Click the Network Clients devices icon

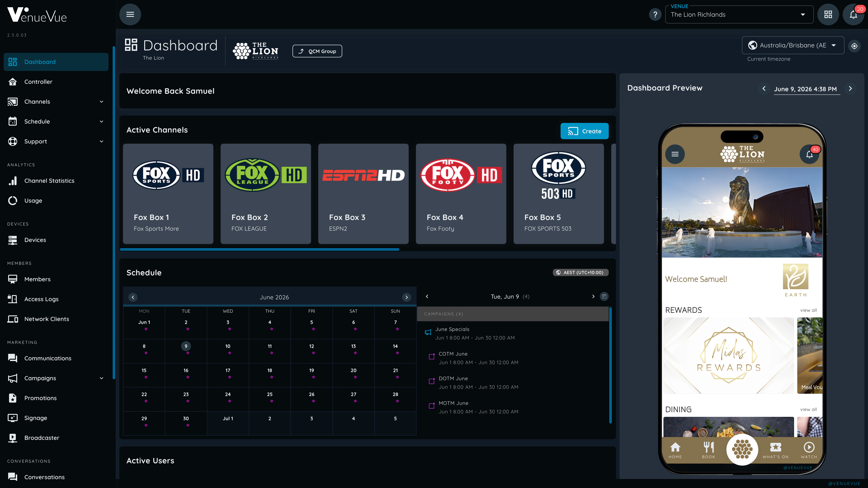(12, 319)
